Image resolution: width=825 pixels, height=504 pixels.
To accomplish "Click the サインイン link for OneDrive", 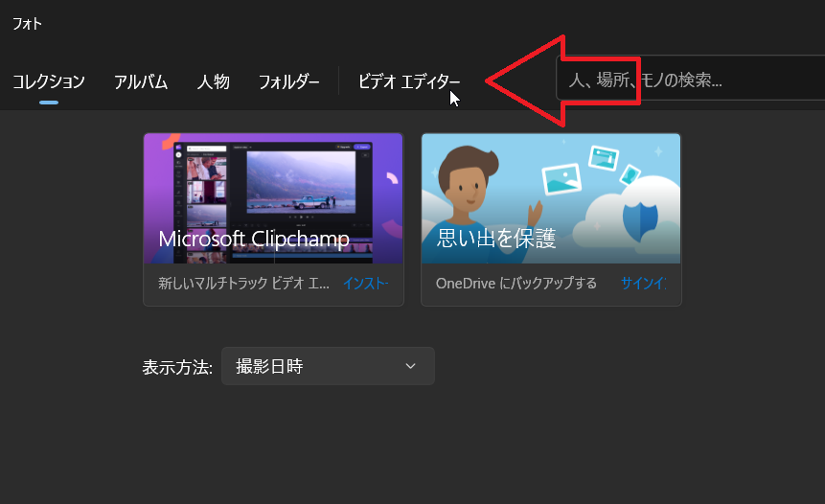I will pyautogui.click(x=644, y=283).
